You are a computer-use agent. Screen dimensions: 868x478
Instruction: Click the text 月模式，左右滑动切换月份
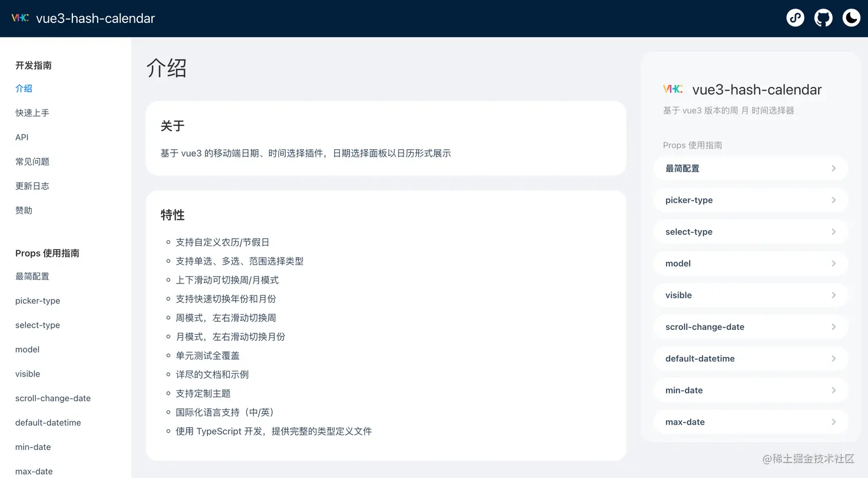230,337
